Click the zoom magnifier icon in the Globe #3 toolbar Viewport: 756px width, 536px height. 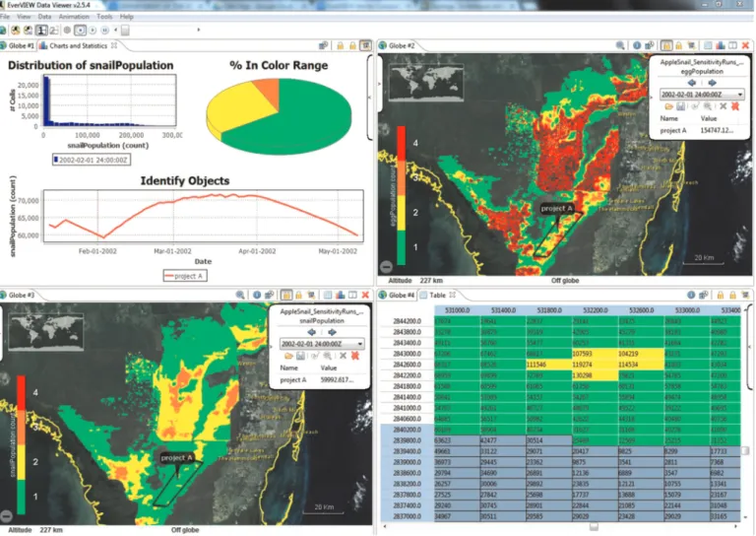tap(240, 295)
